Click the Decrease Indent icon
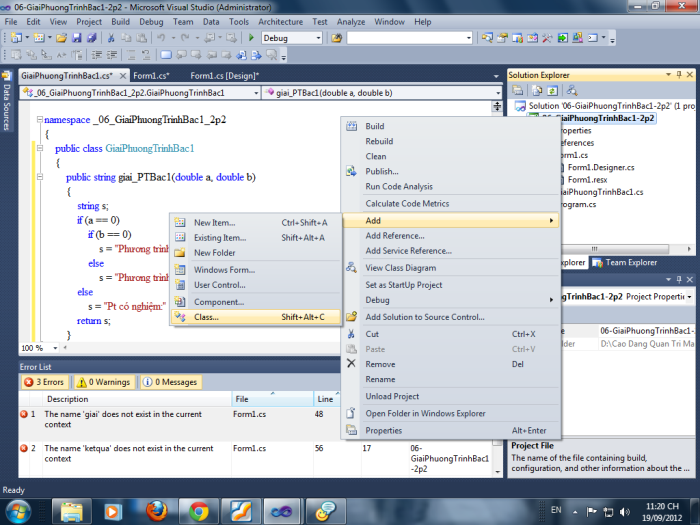The height and width of the screenshot is (525, 700). 96,55
